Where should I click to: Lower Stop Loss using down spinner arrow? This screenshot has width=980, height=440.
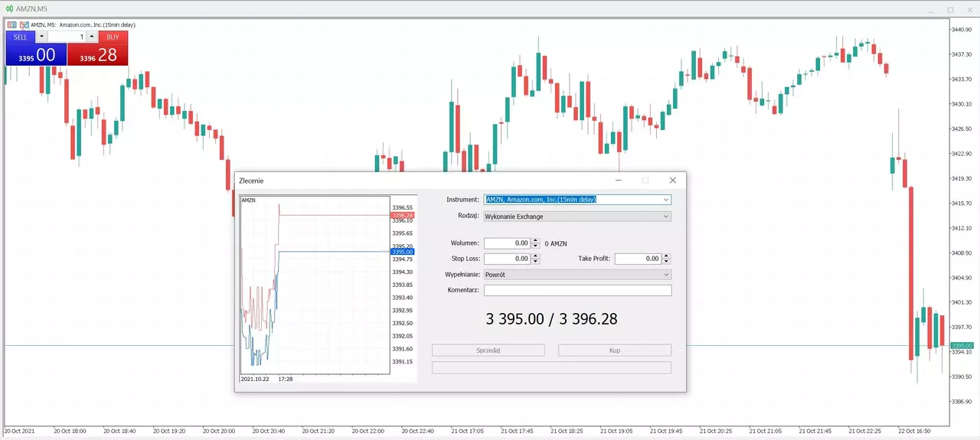pyautogui.click(x=536, y=262)
